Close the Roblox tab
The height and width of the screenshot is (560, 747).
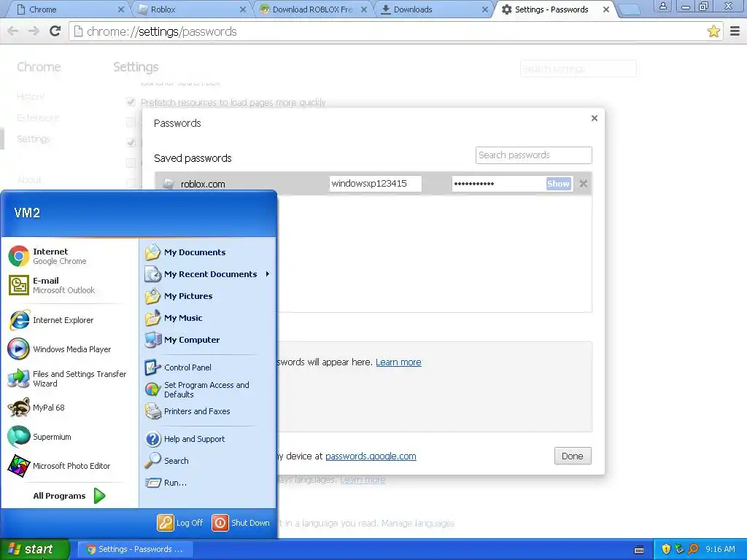click(243, 9)
